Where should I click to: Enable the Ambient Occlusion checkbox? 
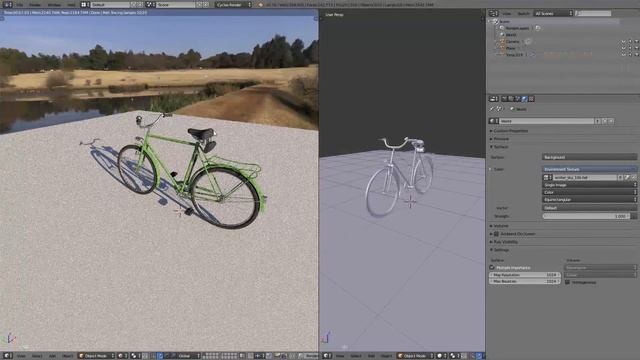[496, 233]
